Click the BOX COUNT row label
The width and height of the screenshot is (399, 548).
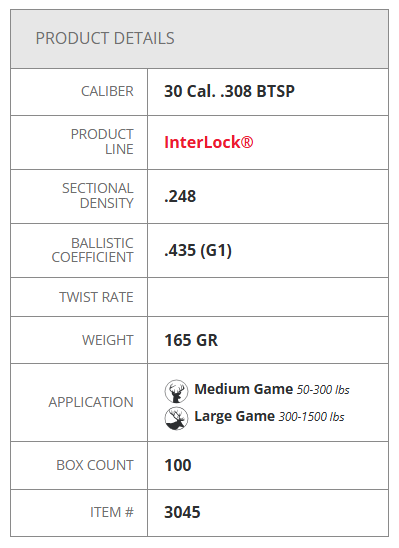(95, 465)
